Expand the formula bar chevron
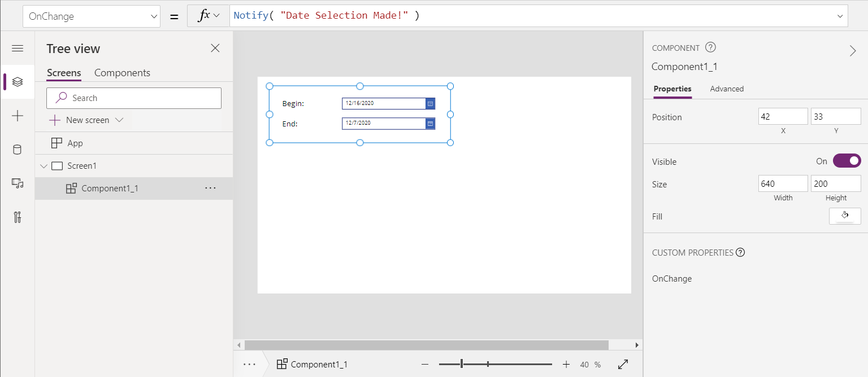 pyautogui.click(x=840, y=16)
